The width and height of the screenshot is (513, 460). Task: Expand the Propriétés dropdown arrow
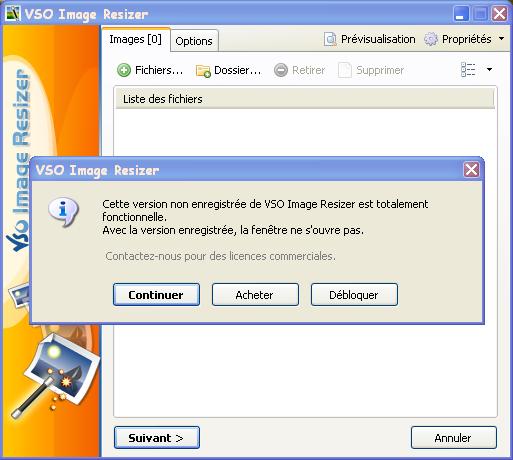click(x=501, y=39)
